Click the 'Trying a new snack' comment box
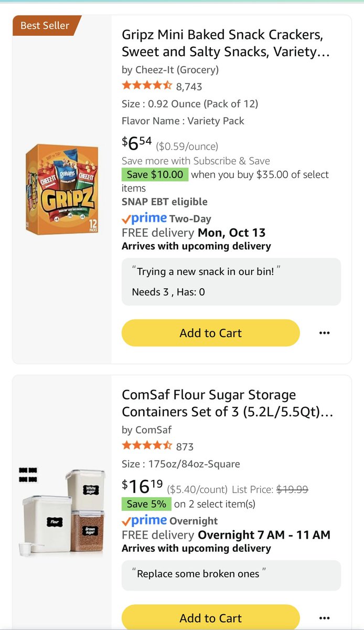Image resolution: width=364 pixels, height=630 pixels. (x=231, y=281)
